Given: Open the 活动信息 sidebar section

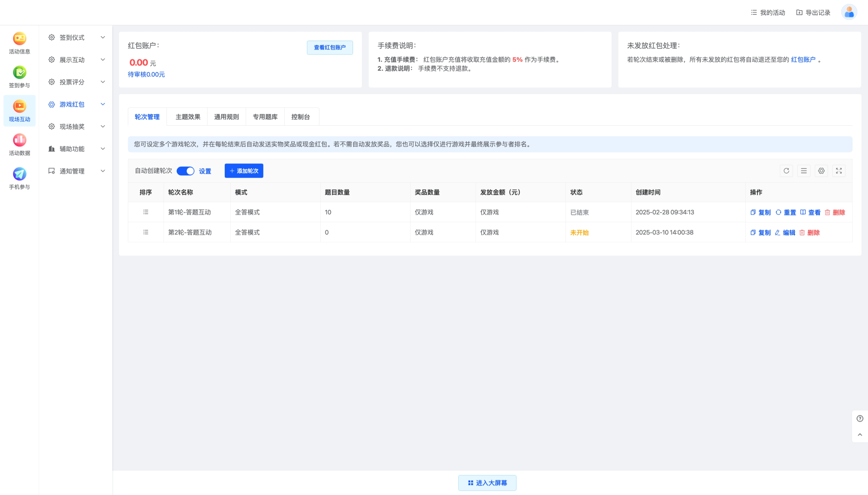Looking at the screenshot, I should tap(19, 43).
